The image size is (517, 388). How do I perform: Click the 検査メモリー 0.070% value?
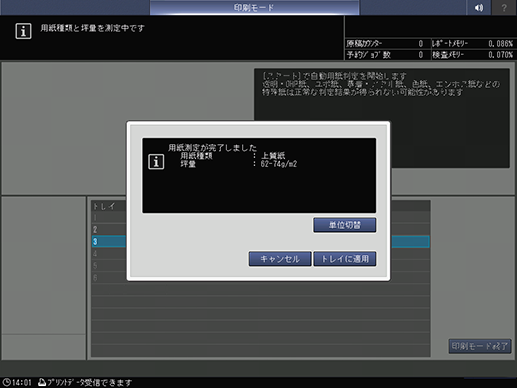tap(500, 55)
